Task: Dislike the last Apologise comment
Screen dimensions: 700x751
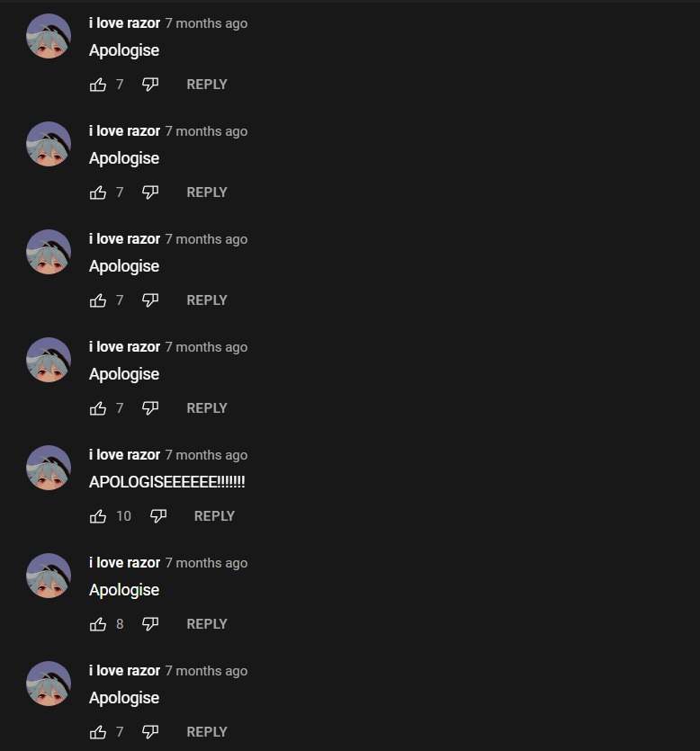Action: (x=150, y=732)
